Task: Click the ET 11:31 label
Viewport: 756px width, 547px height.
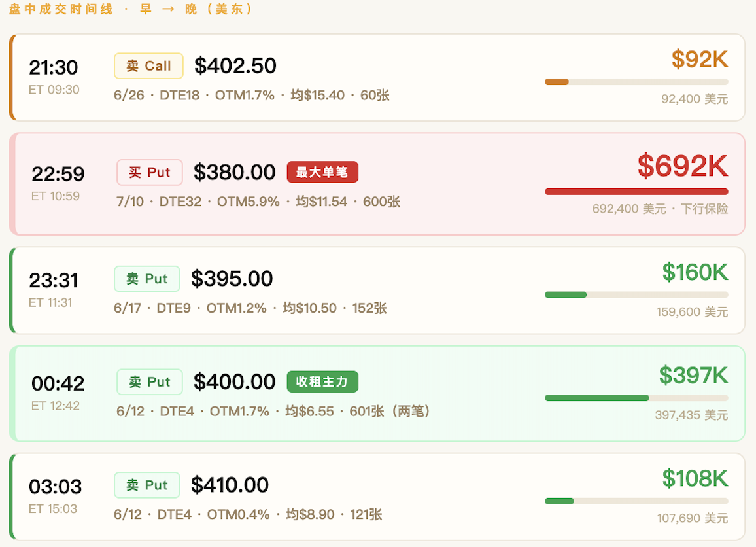Action: click(50, 303)
